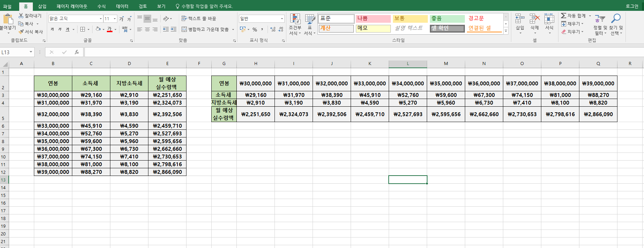Decrease font size with the smaller 가 icon

(129, 19)
